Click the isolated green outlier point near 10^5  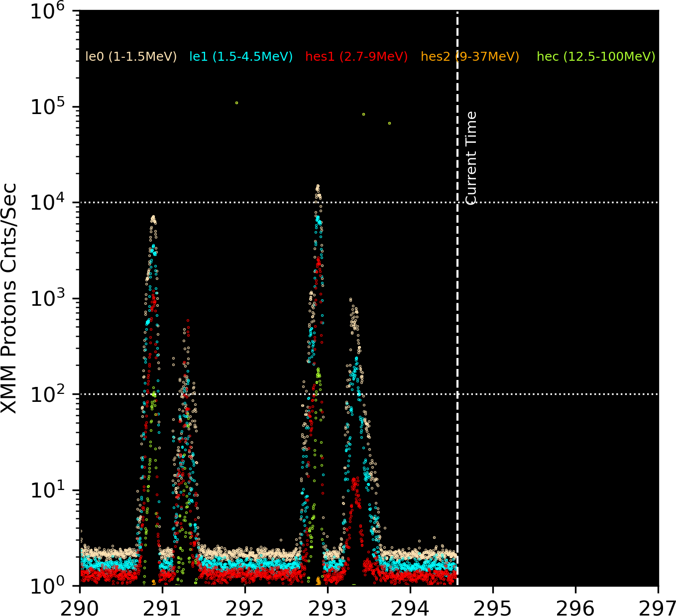click(x=236, y=103)
